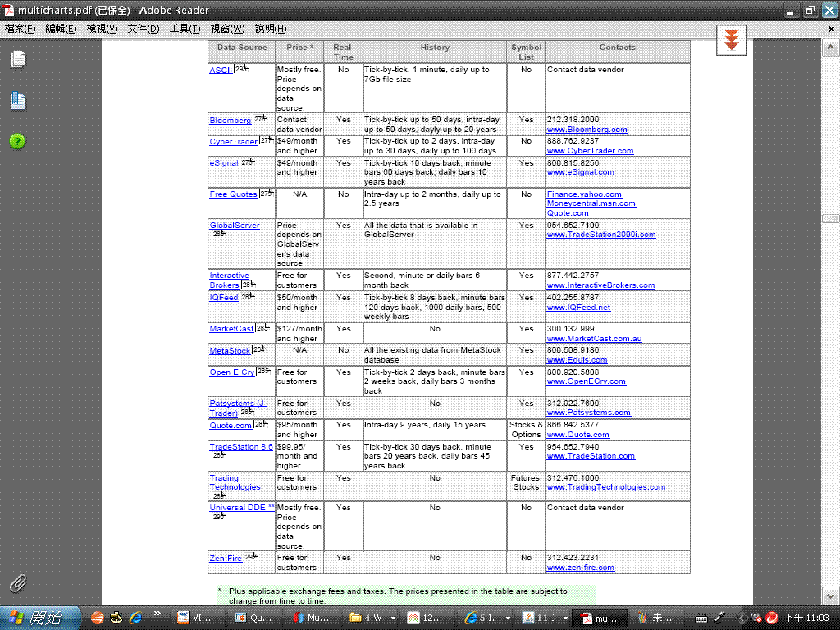Click scroll-up arrow of vertical scrollbar
Viewport: 840px width, 630px height.
pyautogui.click(x=830, y=48)
